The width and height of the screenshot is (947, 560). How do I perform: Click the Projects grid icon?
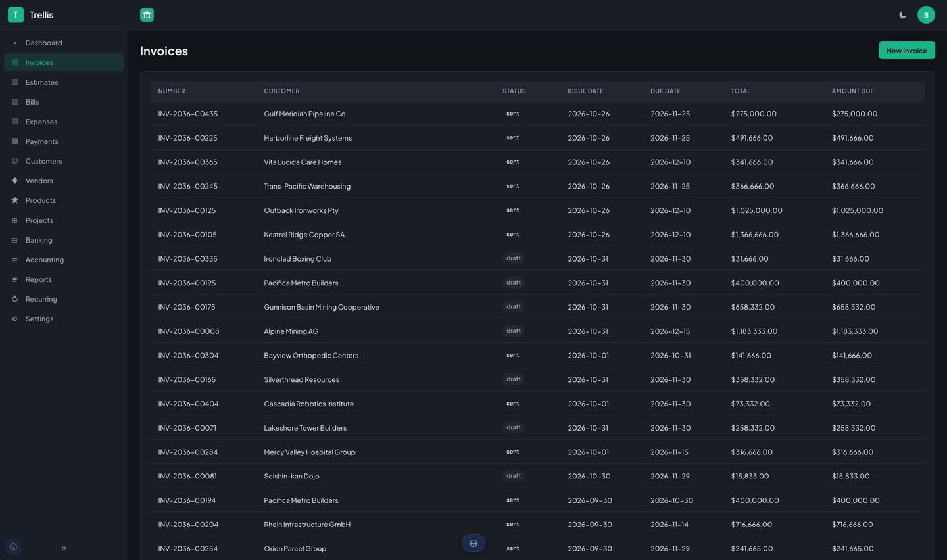[14, 220]
